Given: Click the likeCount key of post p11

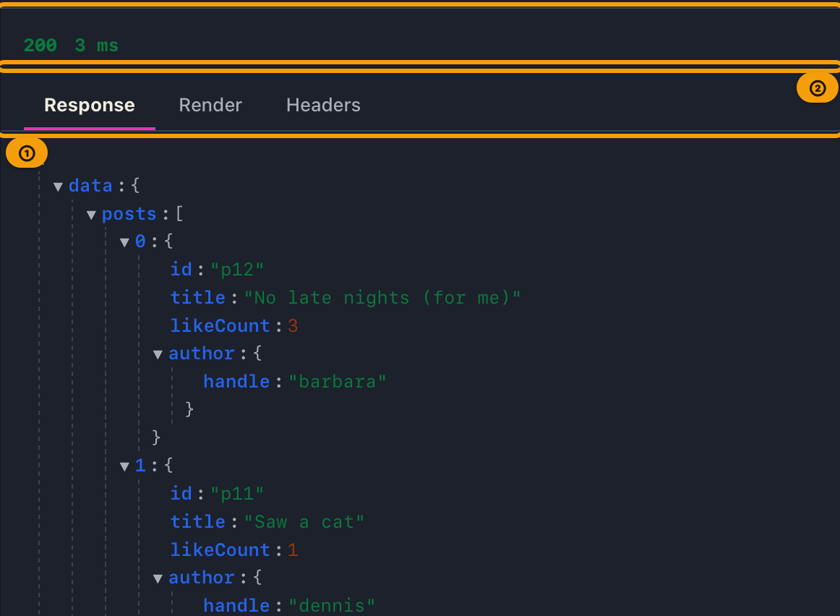Looking at the screenshot, I should coord(220,550).
